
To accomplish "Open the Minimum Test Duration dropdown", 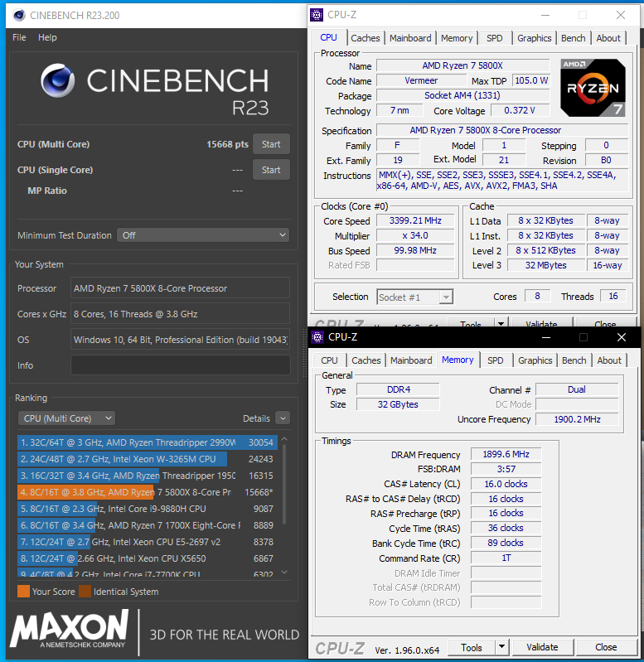I will pyautogui.click(x=203, y=235).
